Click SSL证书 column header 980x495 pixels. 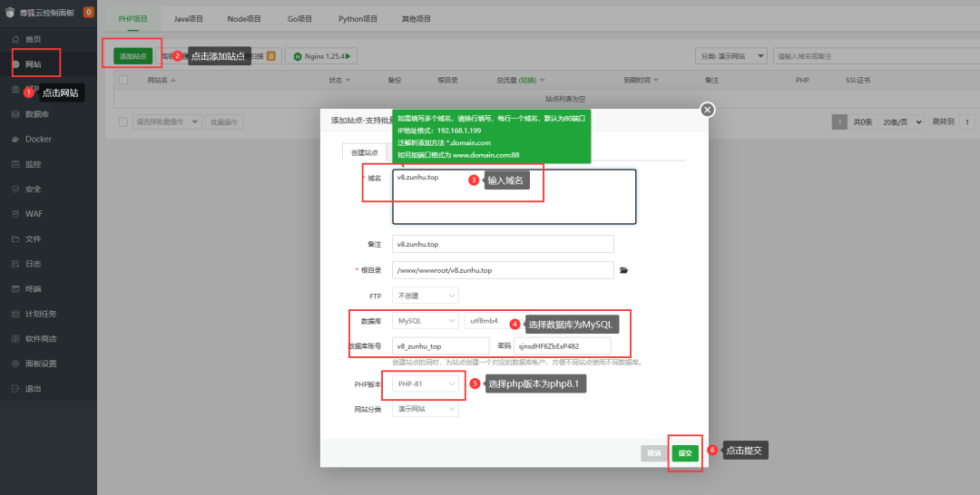858,81
